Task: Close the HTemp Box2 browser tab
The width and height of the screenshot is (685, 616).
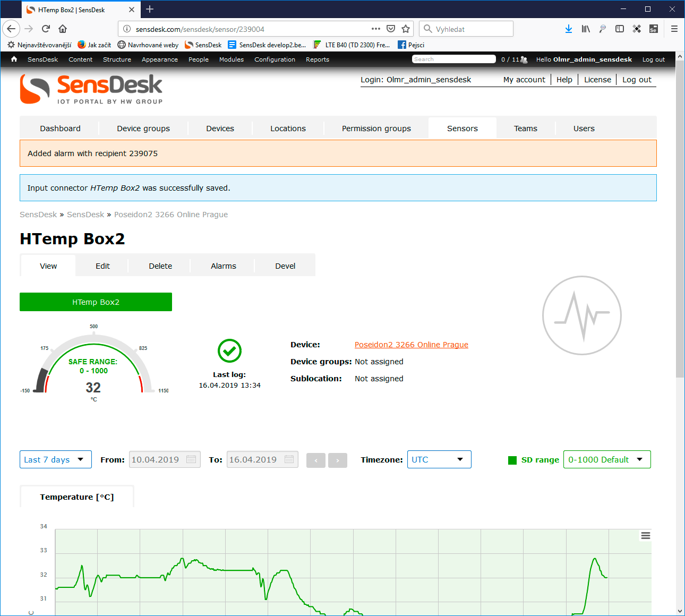Action: 132,10
